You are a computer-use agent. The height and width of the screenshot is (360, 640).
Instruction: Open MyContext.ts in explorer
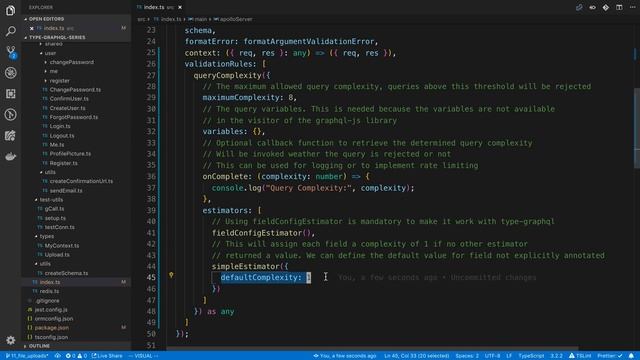pos(62,245)
